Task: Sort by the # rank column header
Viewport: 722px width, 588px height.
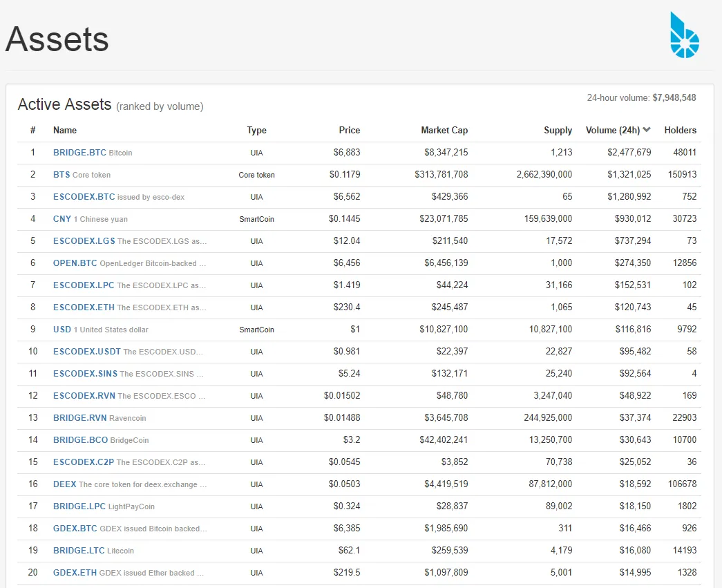Action: [32, 131]
